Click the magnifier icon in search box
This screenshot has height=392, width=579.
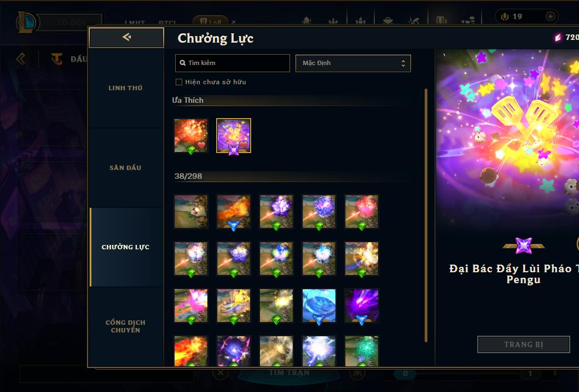tap(182, 63)
